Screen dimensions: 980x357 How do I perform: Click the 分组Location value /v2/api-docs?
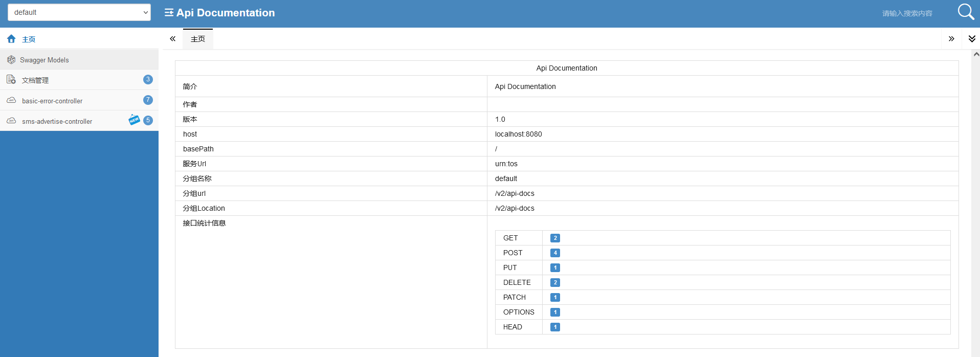tap(515, 208)
